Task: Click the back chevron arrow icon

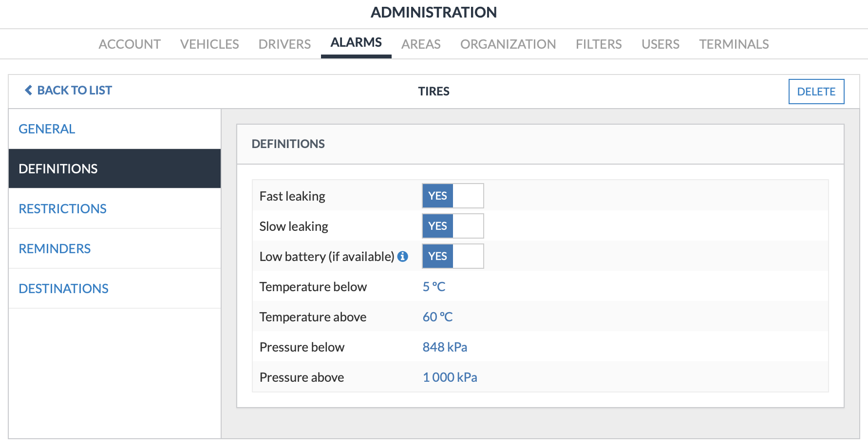Action: 29,91
